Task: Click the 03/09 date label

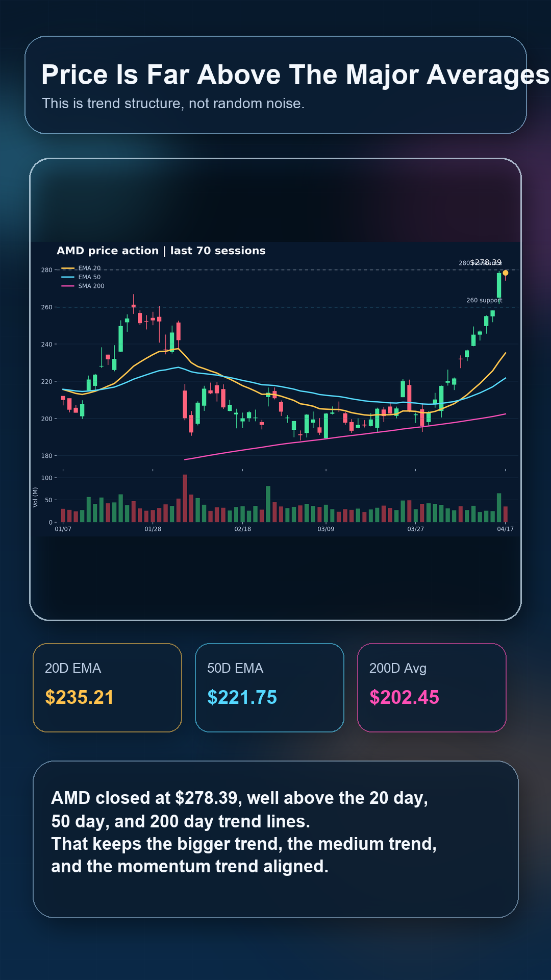Action: click(326, 529)
